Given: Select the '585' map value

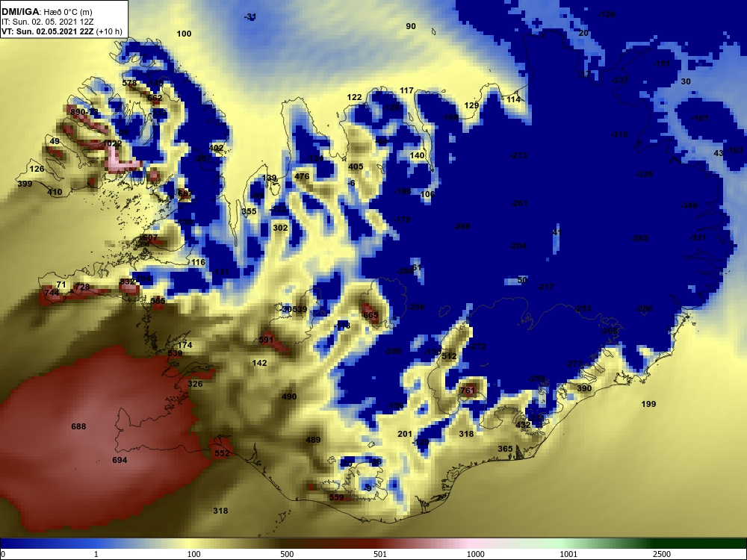Looking at the screenshot, I should (x=158, y=301).
